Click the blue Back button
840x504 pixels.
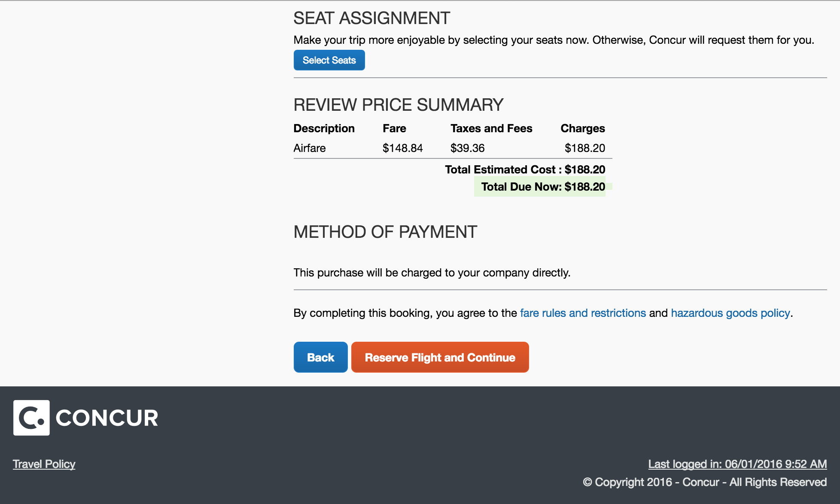click(x=320, y=357)
